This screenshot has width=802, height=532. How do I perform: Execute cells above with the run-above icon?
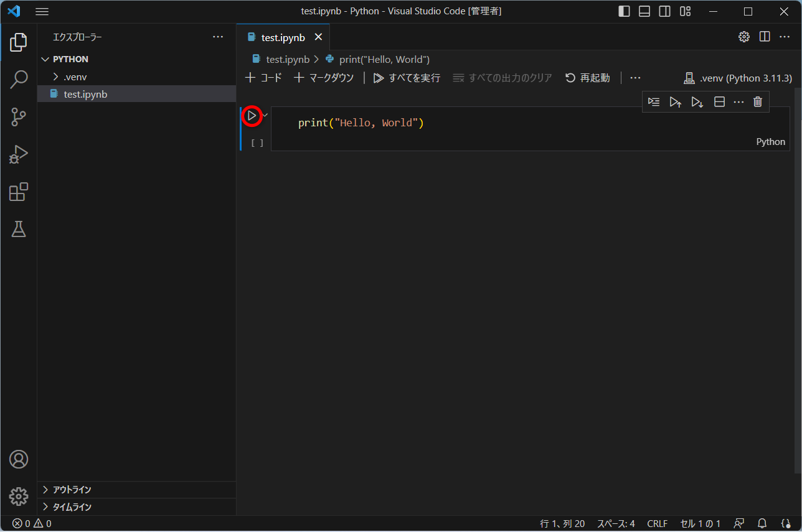click(676, 101)
